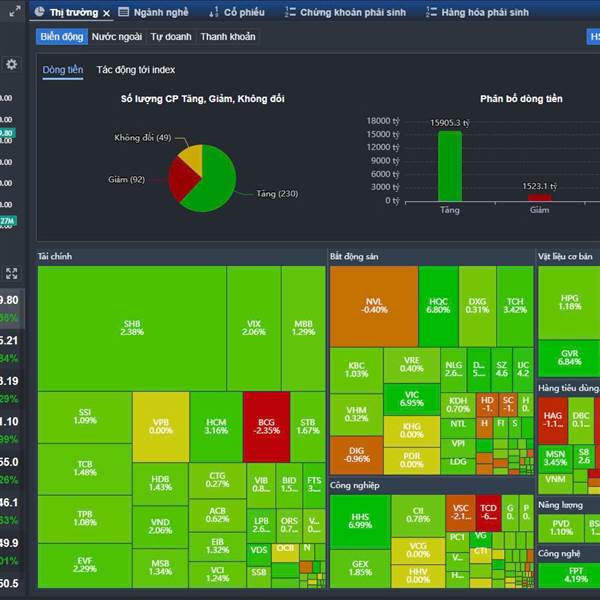This screenshot has height=600, width=600.
Task: Click the icon next to Chứng khoán phái sinh
Action: coord(290,12)
